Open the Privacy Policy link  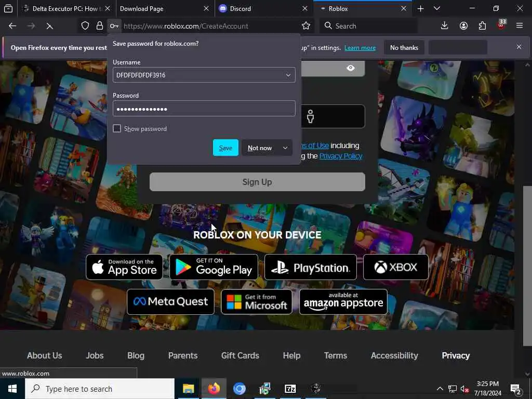341,156
